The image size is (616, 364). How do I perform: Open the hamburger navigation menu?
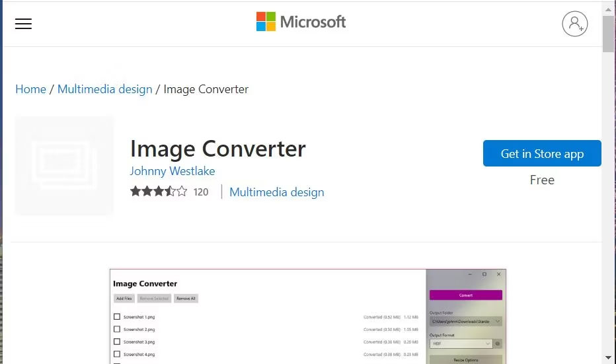[x=23, y=24]
